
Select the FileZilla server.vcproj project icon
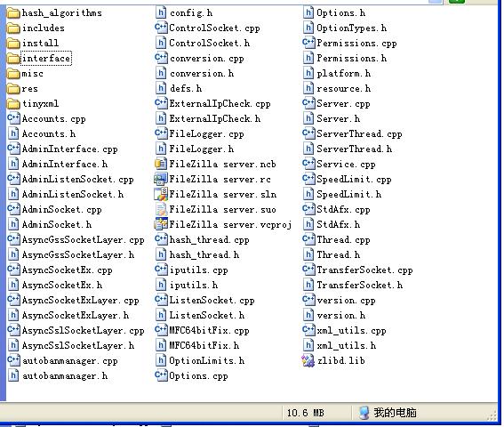click(161, 224)
